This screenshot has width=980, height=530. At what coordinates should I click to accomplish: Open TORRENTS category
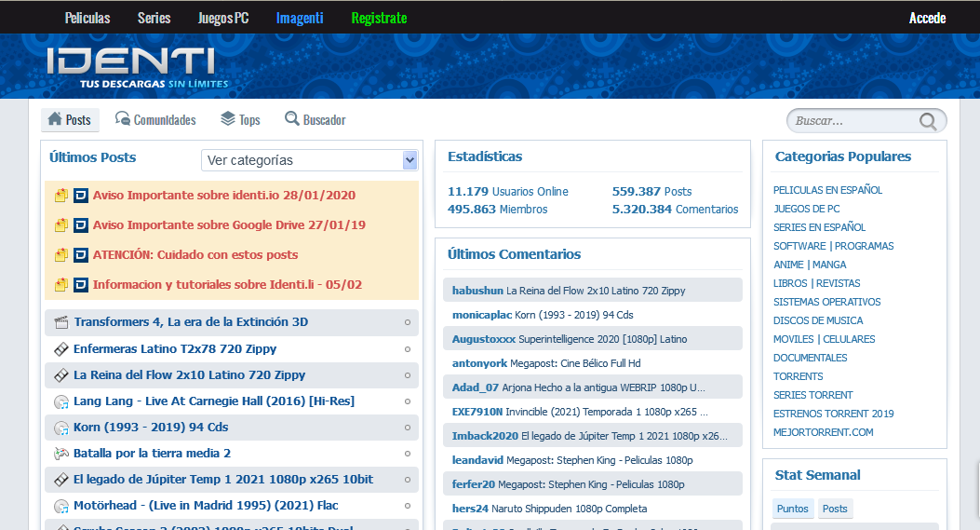pos(799,376)
